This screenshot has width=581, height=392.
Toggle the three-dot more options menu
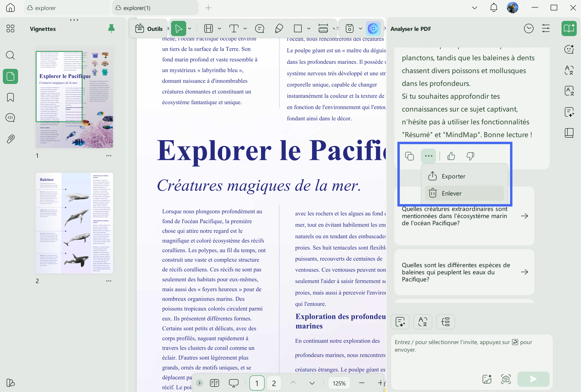pos(429,156)
